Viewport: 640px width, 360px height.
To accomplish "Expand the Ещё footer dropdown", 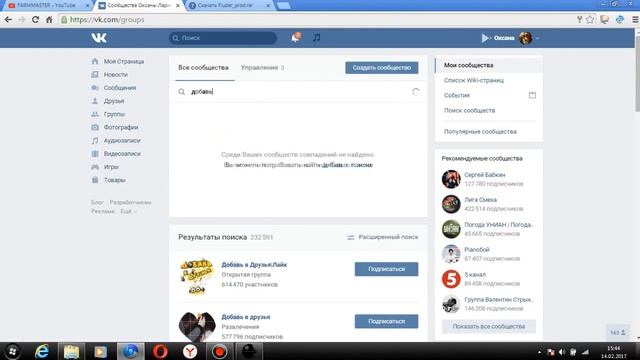I will pyautogui.click(x=128, y=211).
